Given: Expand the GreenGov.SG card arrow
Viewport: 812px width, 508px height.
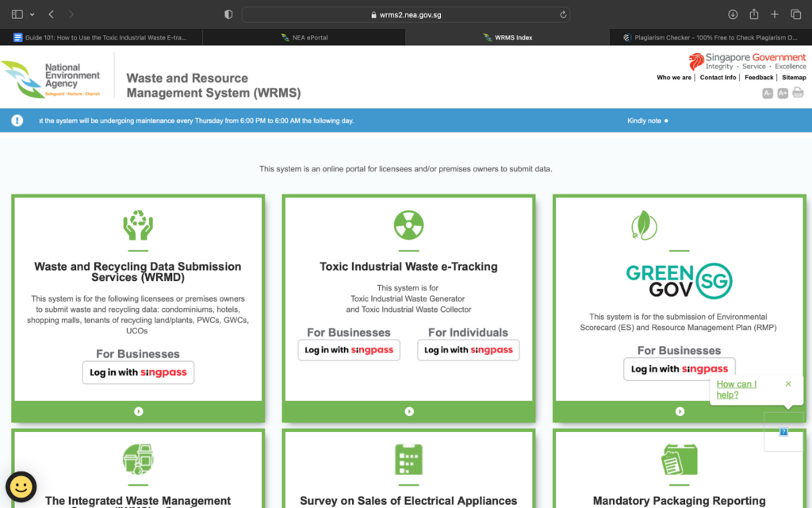Looking at the screenshot, I should coord(679,411).
